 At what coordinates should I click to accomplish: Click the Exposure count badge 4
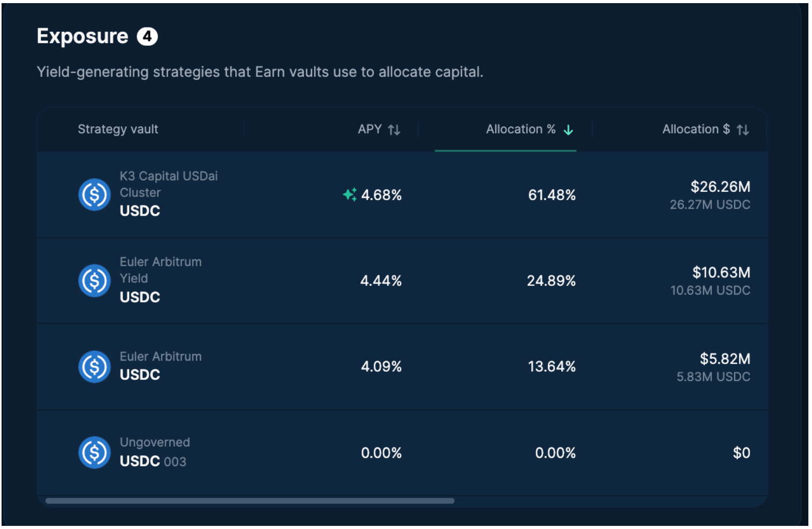pos(147,37)
